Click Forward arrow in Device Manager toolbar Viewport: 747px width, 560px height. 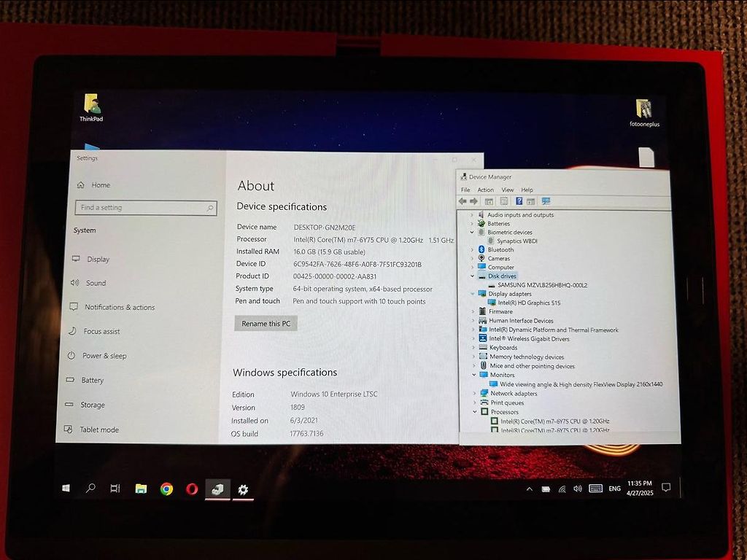[473, 201]
